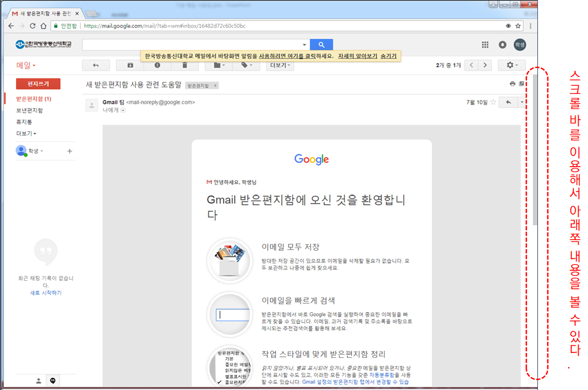Click the university logo at top left
The width and height of the screenshot is (588, 390).
[43, 44]
